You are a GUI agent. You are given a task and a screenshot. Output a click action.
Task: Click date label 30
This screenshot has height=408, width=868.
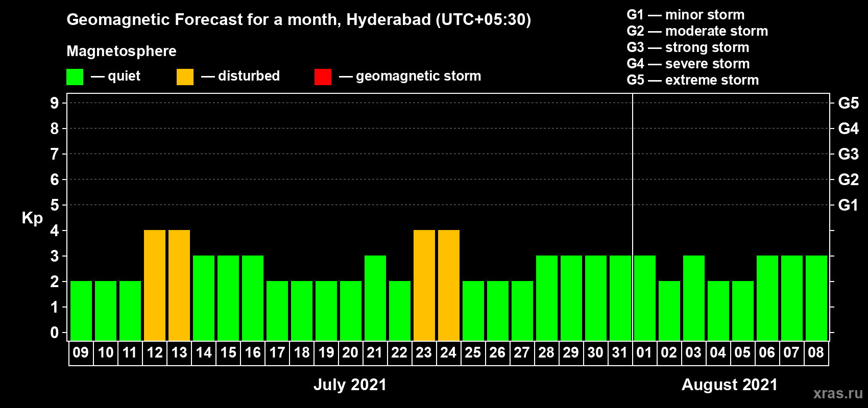[x=595, y=352]
